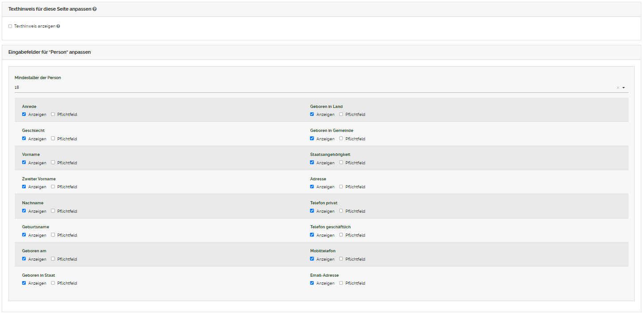Uncheck Anzeigen for Staatsangehörigkeit
This screenshot has width=644, height=314.
coord(312,163)
